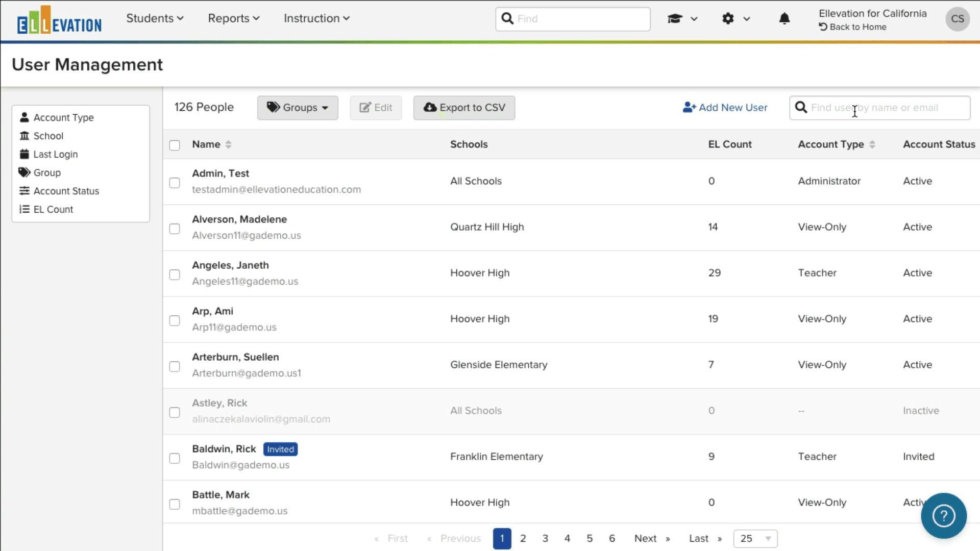The image size is (980, 551).
Task: Open the Reports dropdown menu
Action: [x=234, y=18]
